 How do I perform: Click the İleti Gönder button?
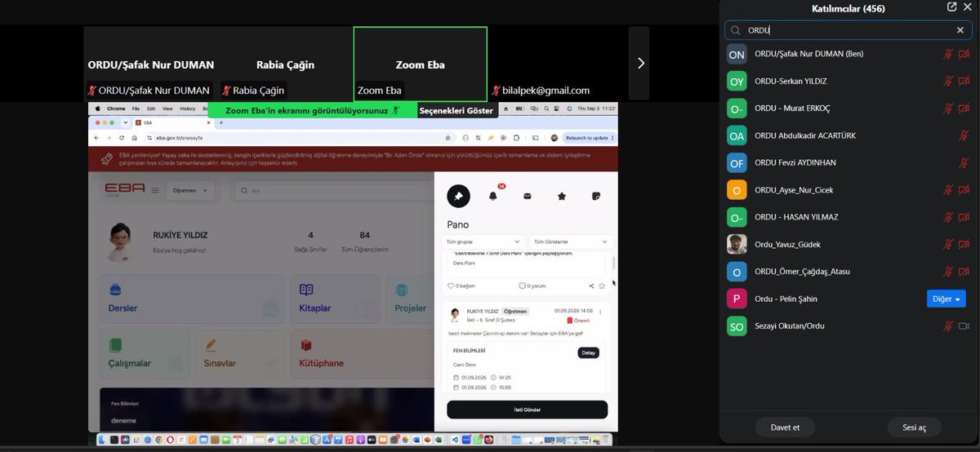pyautogui.click(x=527, y=410)
